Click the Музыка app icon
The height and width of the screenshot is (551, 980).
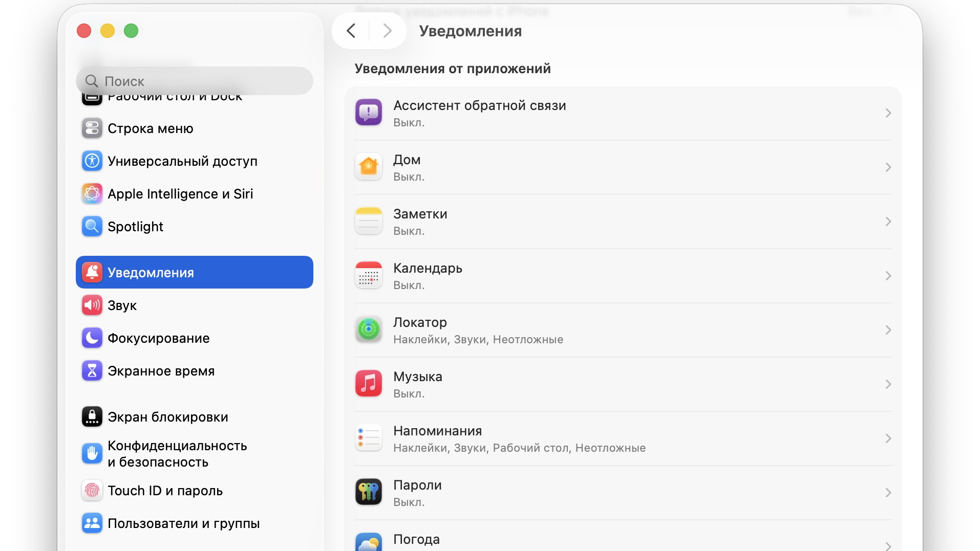coord(369,384)
